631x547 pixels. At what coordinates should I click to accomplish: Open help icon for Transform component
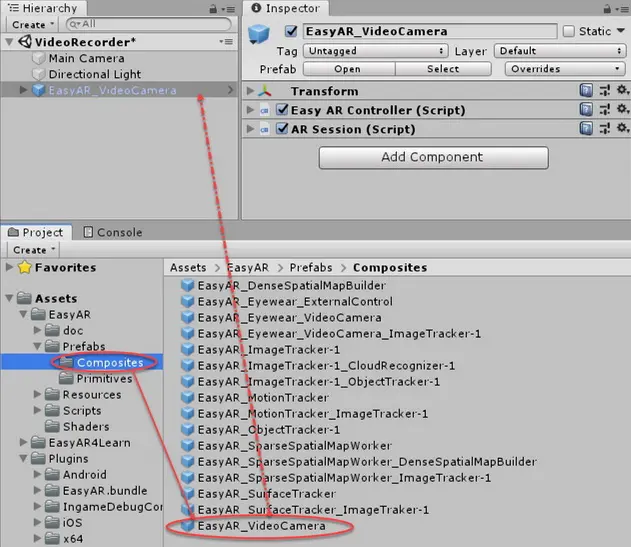[x=586, y=90]
